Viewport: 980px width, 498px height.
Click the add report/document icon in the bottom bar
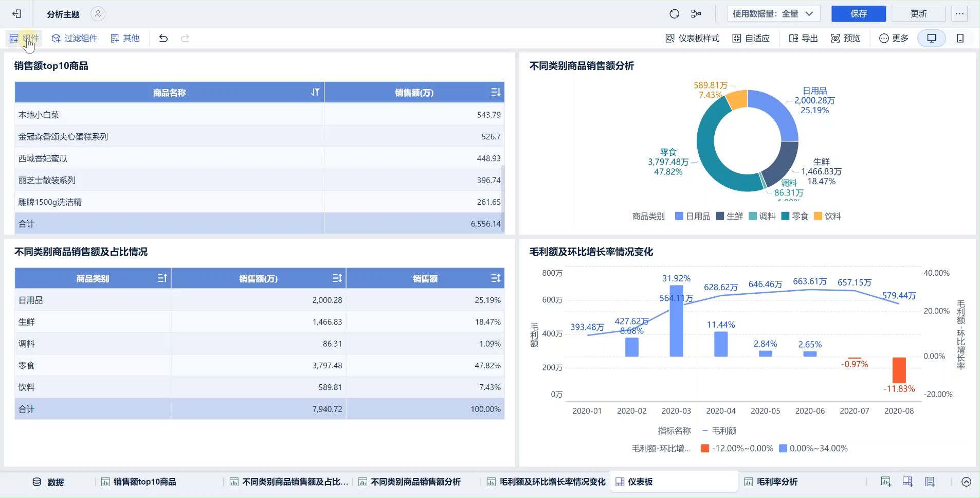pos(930,482)
